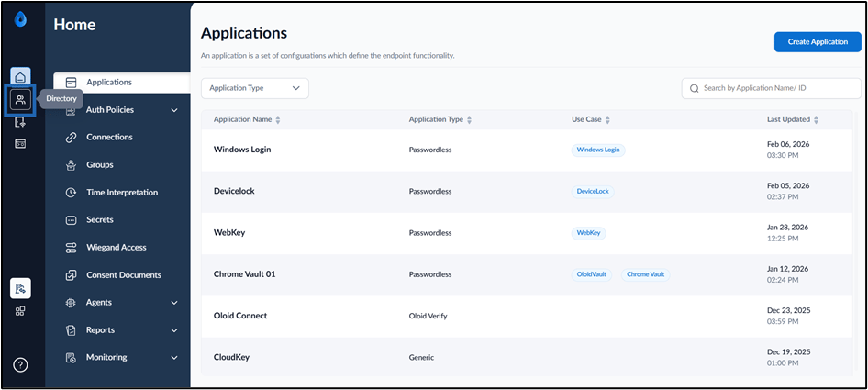
Task: Select Applications in the Home menu
Action: pos(122,83)
